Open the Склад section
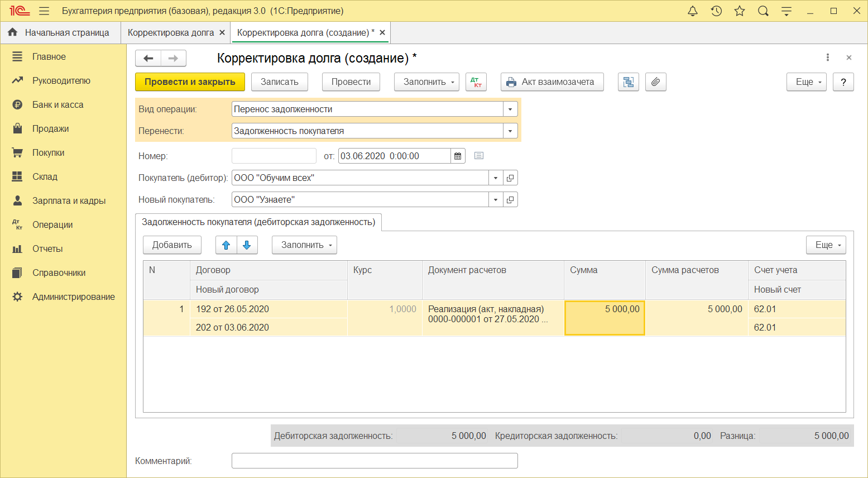This screenshot has width=868, height=478. click(x=45, y=177)
